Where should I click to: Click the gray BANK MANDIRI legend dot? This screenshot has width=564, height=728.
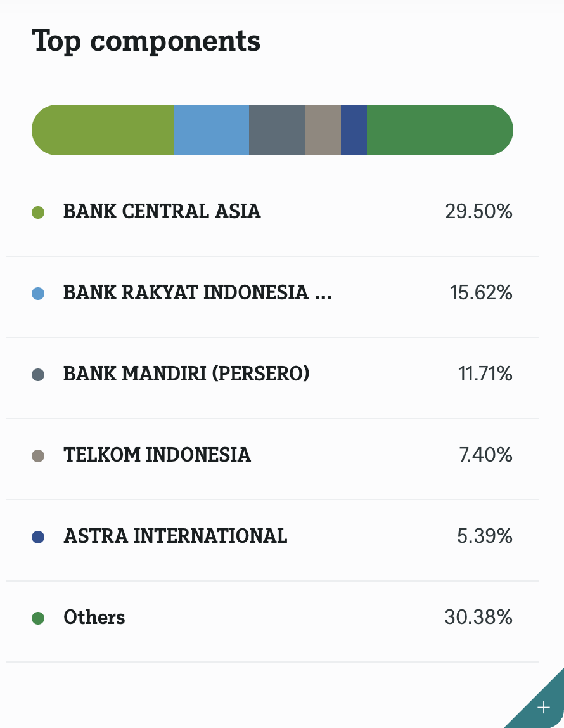point(38,374)
